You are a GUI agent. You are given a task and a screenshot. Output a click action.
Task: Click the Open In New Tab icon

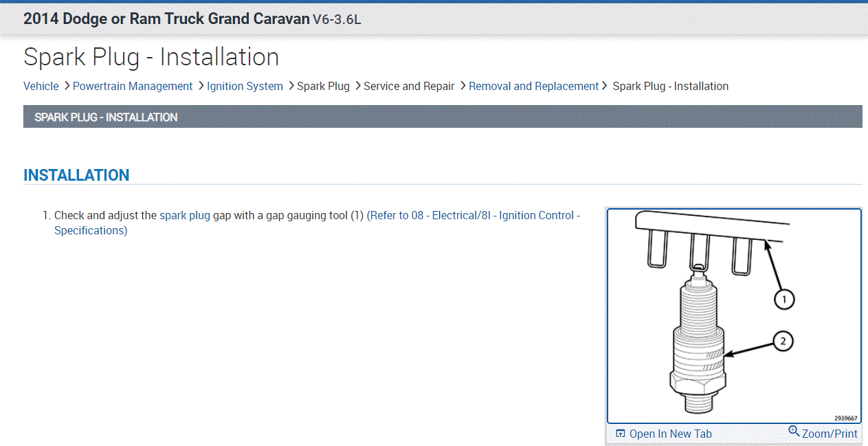[621, 434]
